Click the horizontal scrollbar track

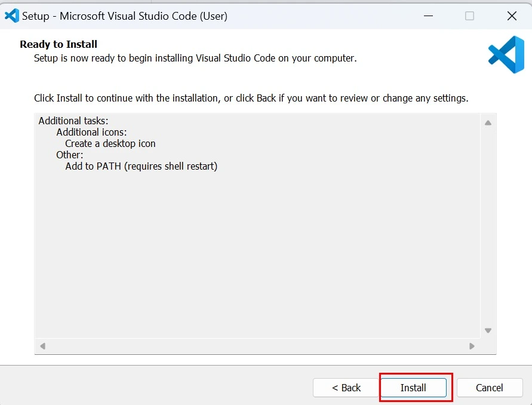pos(257,346)
